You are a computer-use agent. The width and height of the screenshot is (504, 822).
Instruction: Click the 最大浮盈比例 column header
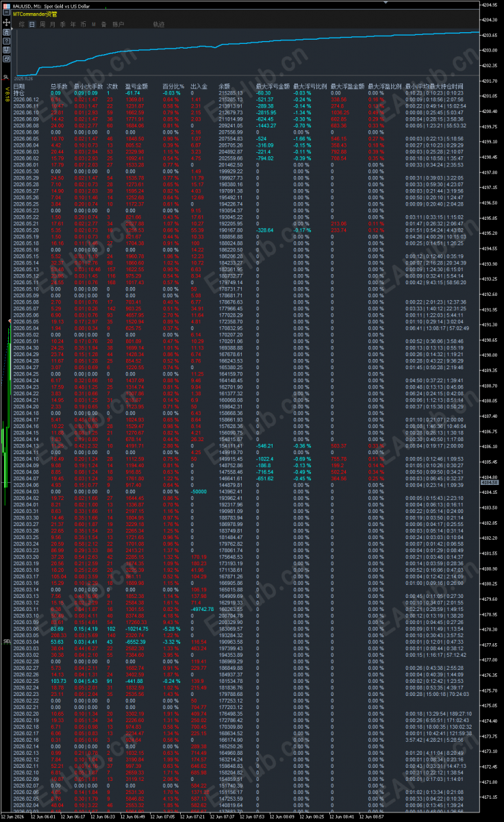click(384, 86)
